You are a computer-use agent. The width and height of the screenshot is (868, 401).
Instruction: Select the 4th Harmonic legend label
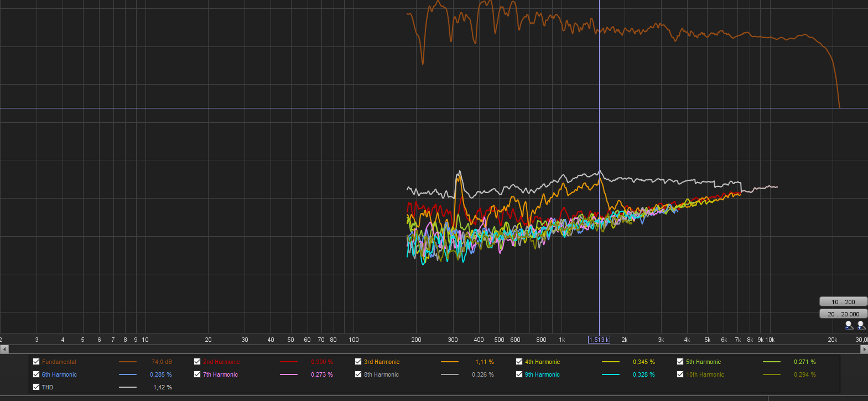pos(543,362)
